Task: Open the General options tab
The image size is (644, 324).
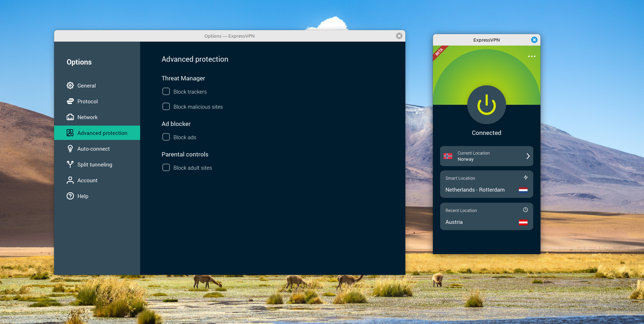Action: pyautogui.click(x=97, y=85)
